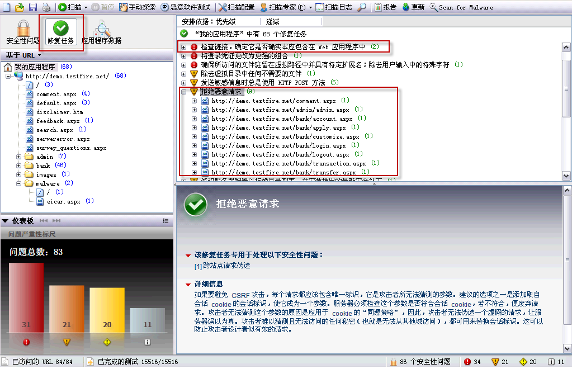
Task: Collapse the demo.testfire.net site node
Action: (x=8, y=76)
